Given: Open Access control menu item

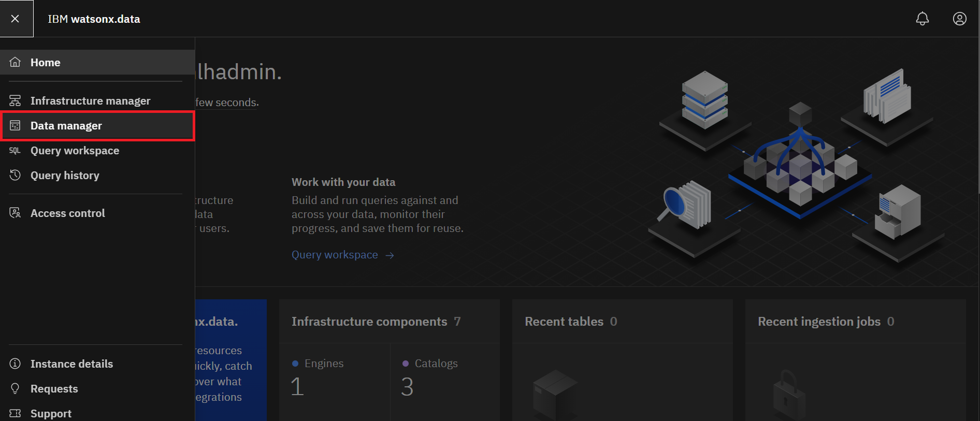Looking at the screenshot, I should click(x=97, y=213).
